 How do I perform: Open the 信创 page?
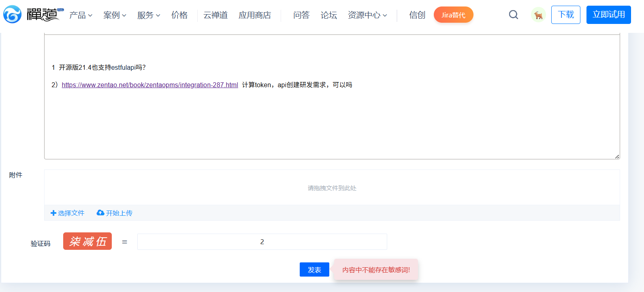click(417, 15)
